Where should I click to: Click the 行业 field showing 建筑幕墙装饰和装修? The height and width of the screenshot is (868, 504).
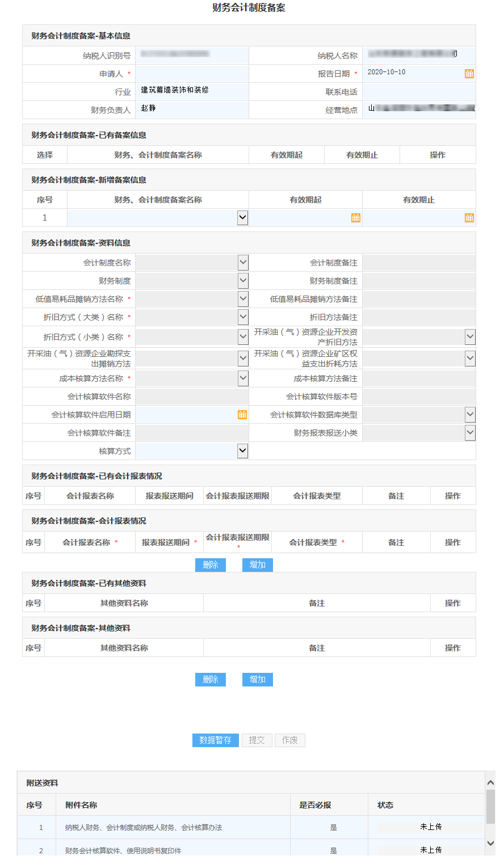pyautogui.click(x=192, y=92)
